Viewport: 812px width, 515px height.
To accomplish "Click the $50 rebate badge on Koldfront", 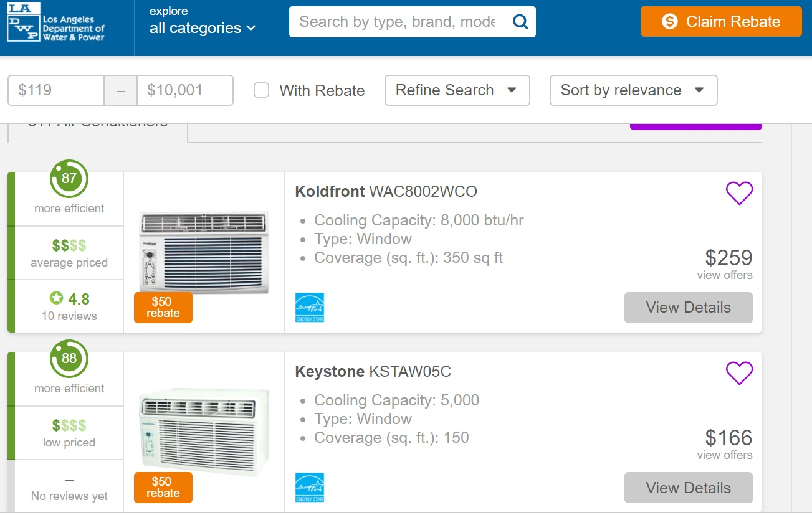I will click(163, 308).
